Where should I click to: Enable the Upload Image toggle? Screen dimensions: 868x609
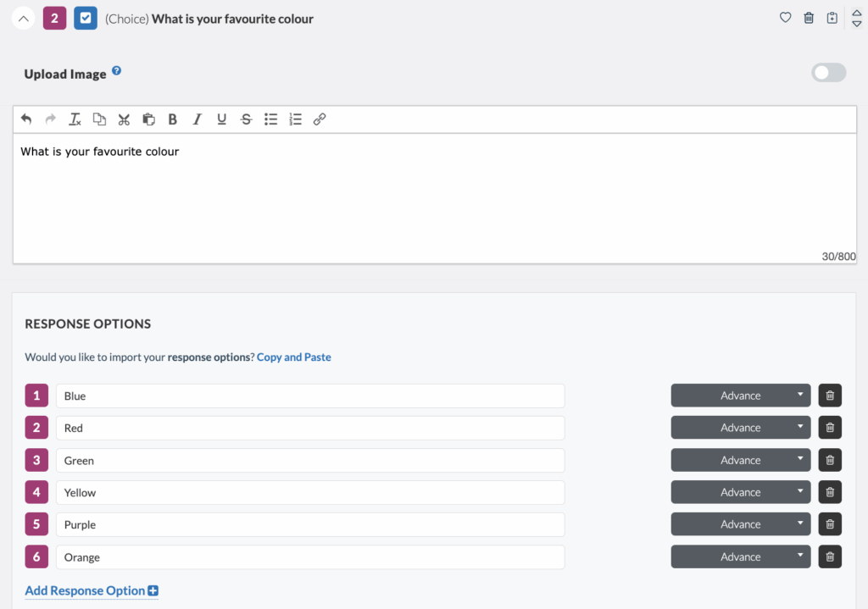click(x=828, y=72)
